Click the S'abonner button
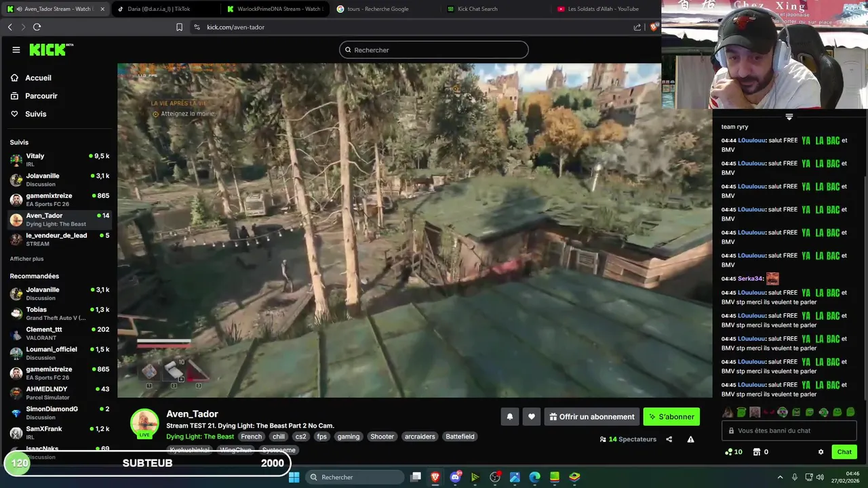This screenshot has height=488, width=868. pos(671,417)
